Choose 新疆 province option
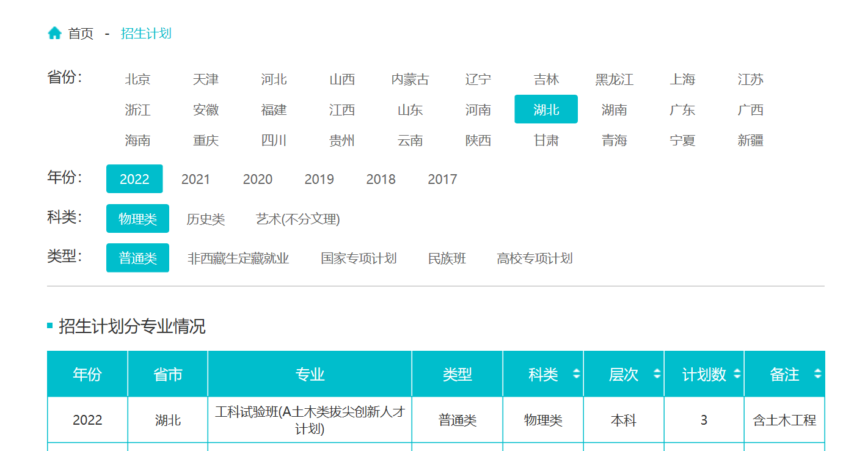 point(750,141)
